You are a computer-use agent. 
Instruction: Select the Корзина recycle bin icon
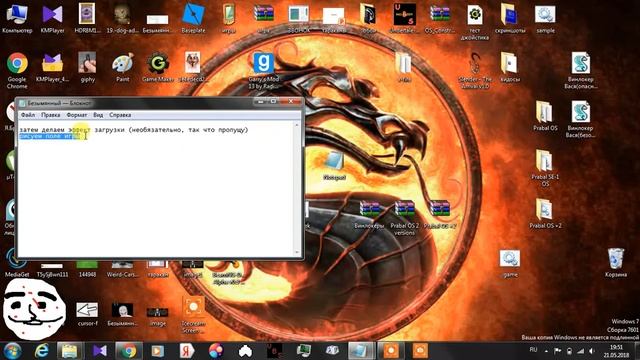coord(616,262)
